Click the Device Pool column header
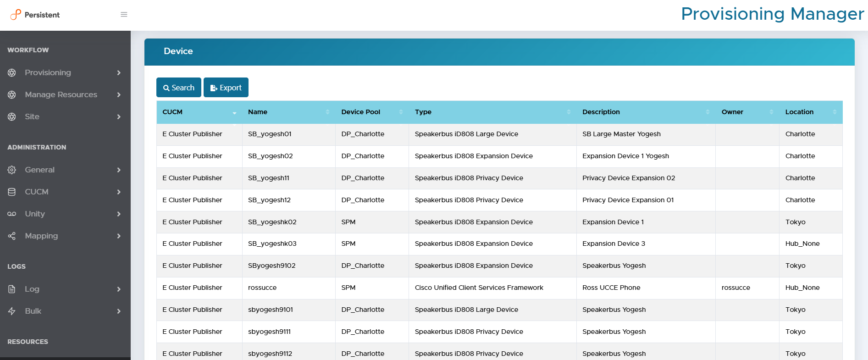The image size is (868, 360). pos(372,112)
